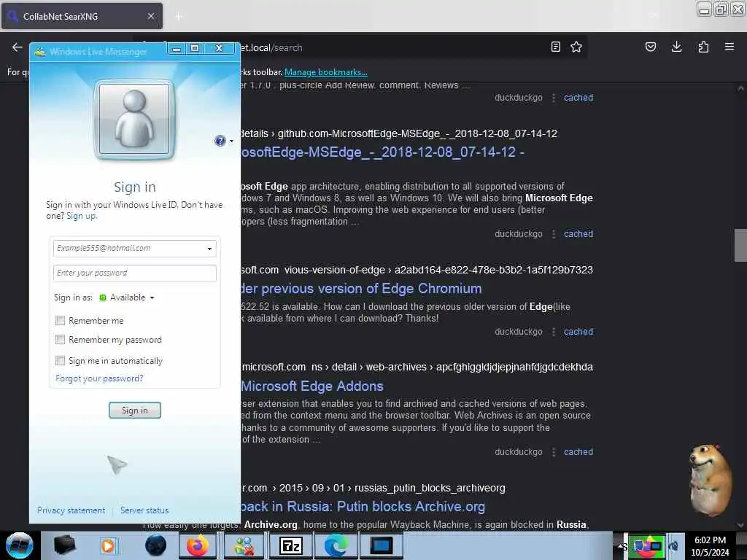
Task: Open the Microsoft Edge Addons result title
Action: [312, 386]
